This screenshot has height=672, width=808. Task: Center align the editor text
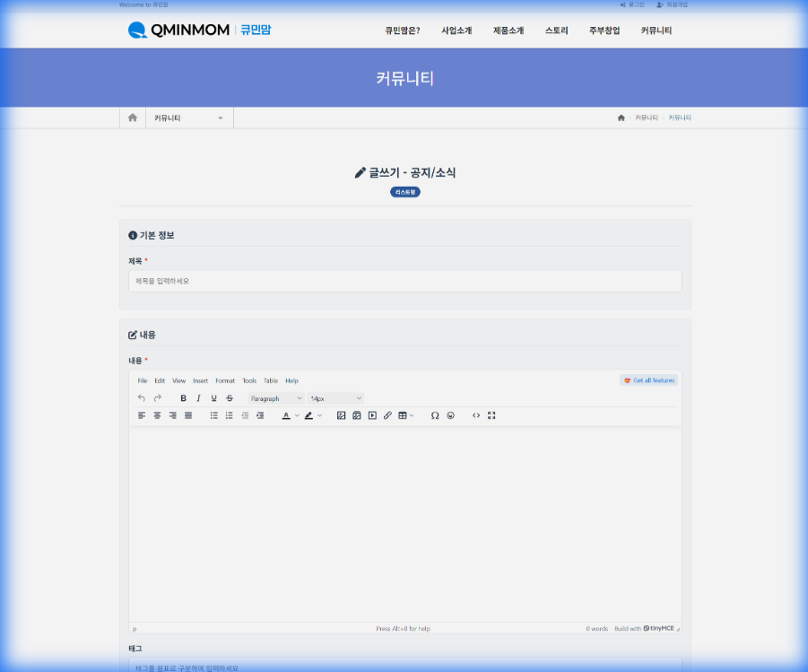(157, 415)
